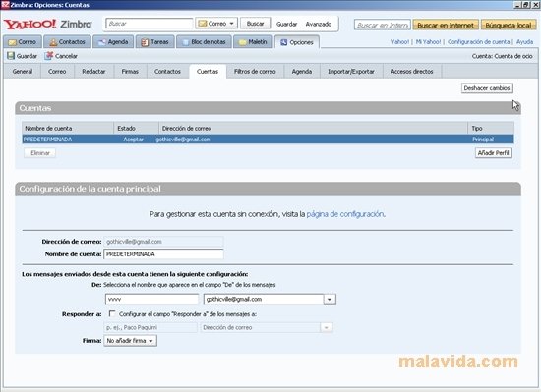The width and height of the screenshot is (541, 392).
Task: Open the Maletín tab
Action: point(253,42)
